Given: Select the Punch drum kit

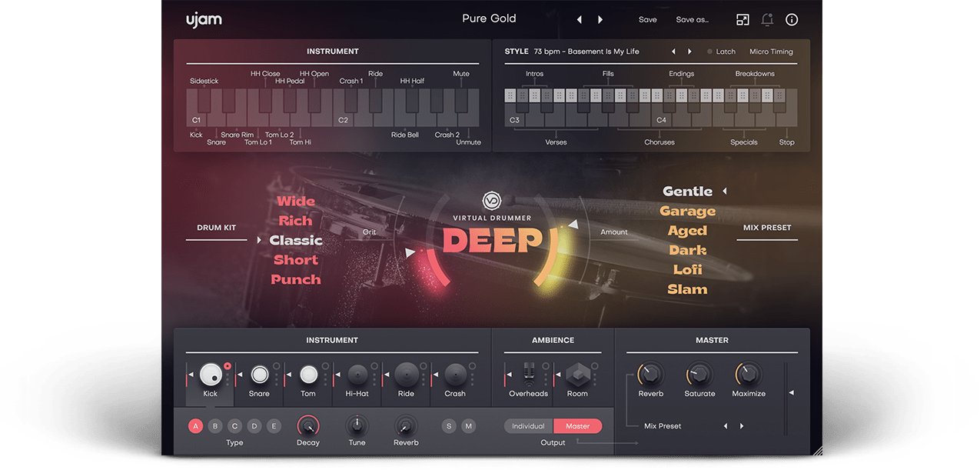Looking at the screenshot, I should (x=296, y=280).
